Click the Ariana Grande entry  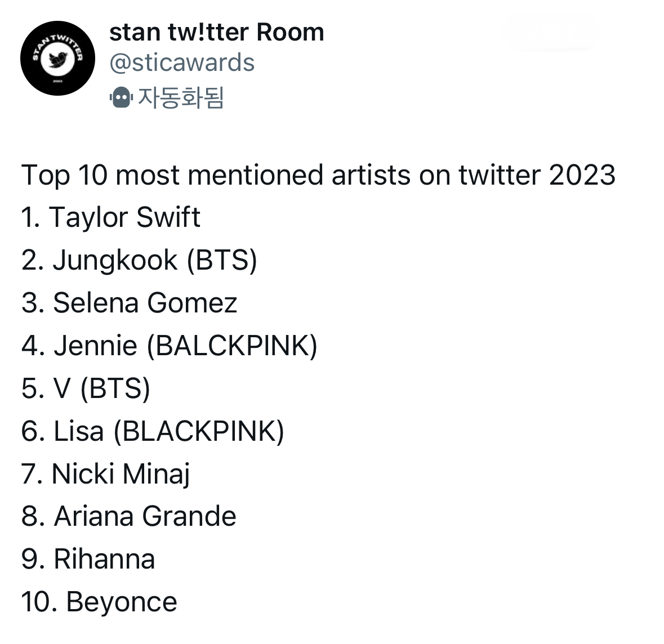145,516
